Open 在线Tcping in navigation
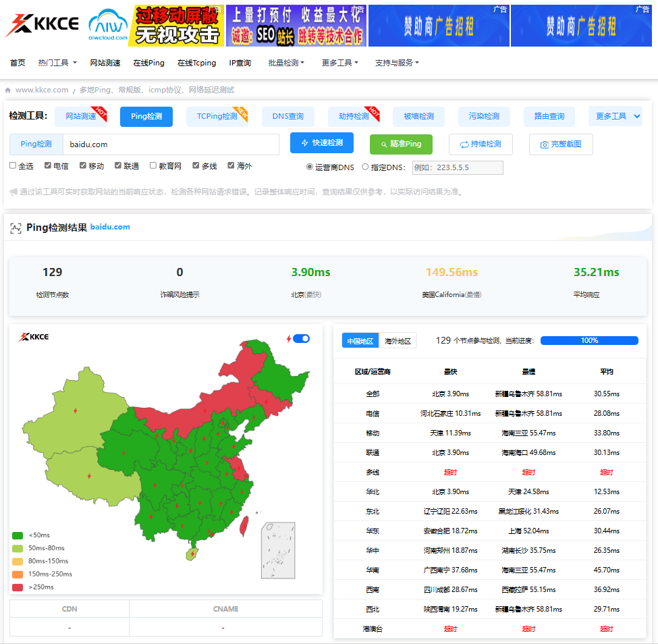 click(196, 63)
